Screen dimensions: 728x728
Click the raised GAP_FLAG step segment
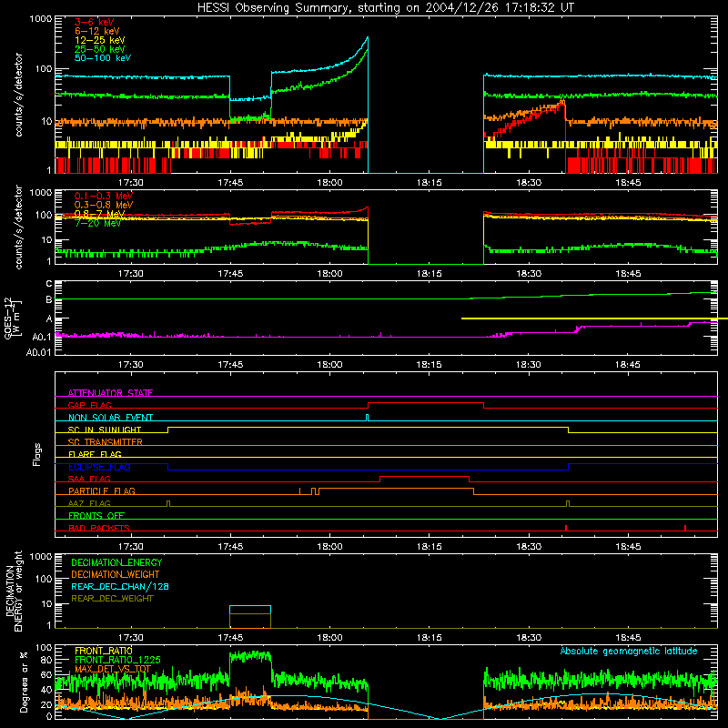426,402
